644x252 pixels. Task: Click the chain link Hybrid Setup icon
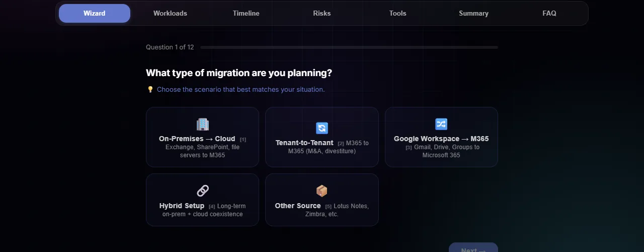pyautogui.click(x=202, y=191)
